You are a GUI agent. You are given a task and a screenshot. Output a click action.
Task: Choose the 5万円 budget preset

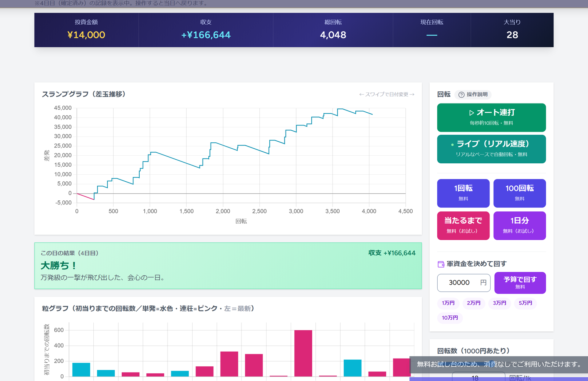[525, 303]
